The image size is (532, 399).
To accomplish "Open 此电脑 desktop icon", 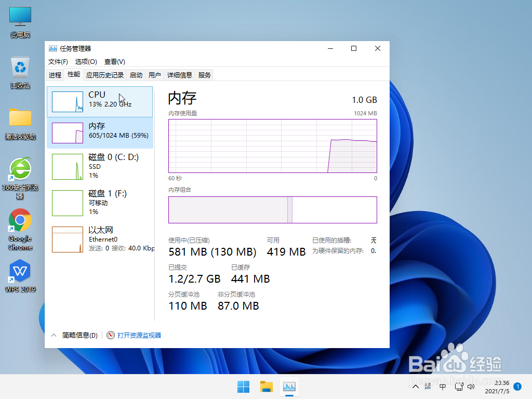I will pyautogui.click(x=20, y=16).
